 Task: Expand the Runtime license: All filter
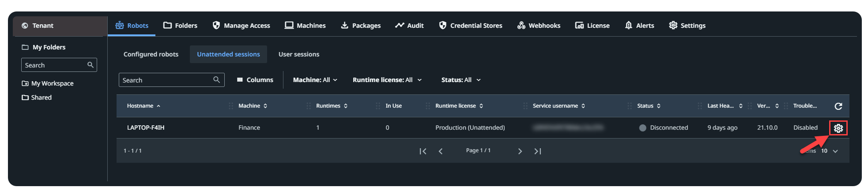(x=387, y=80)
